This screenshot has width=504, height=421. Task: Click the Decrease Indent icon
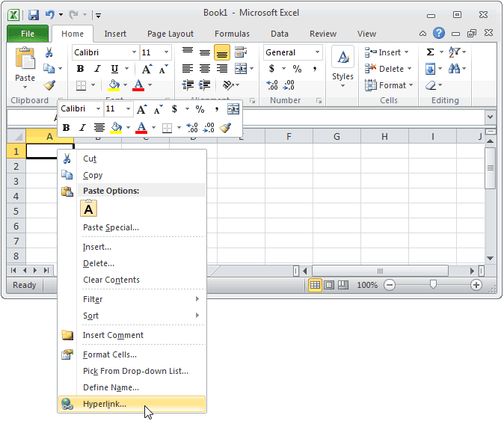[188, 84]
